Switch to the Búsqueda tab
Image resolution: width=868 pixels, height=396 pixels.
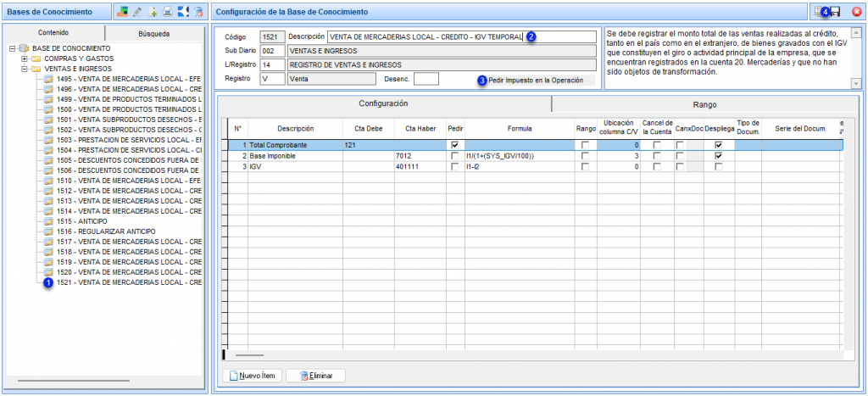tap(154, 33)
